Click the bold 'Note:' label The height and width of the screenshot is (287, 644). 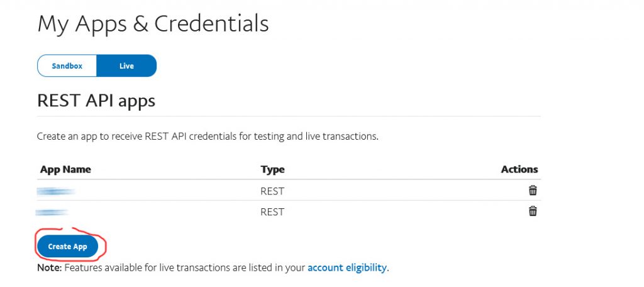point(48,267)
